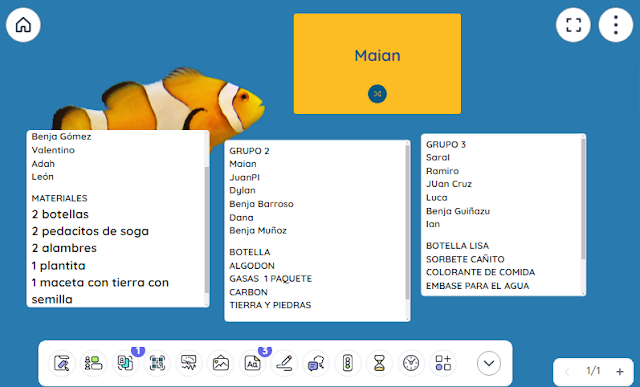Click the name "Benja Barroso"
This screenshot has width=640, height=387.
pos(261,204)
